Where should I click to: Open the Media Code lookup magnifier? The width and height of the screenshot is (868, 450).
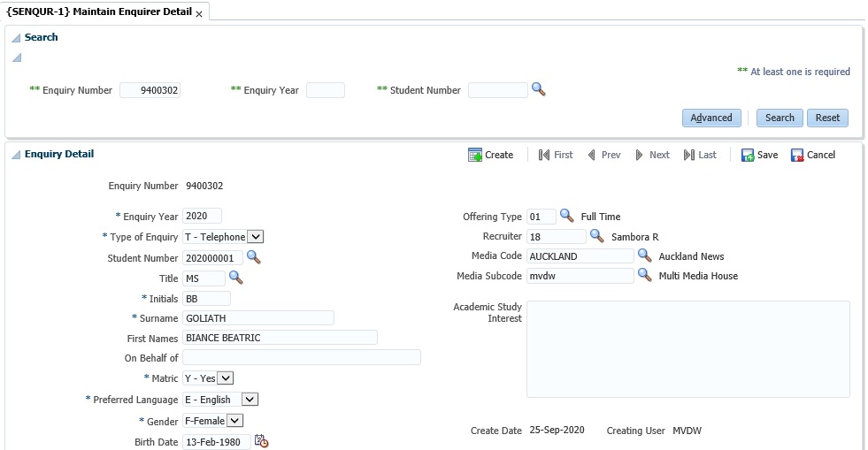[x=644, y=256]
